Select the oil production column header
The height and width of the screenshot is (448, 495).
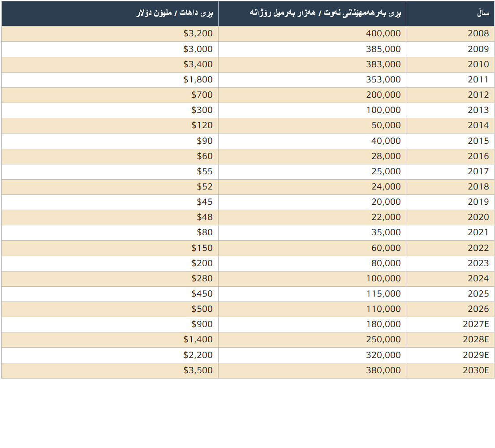point(325,13)
